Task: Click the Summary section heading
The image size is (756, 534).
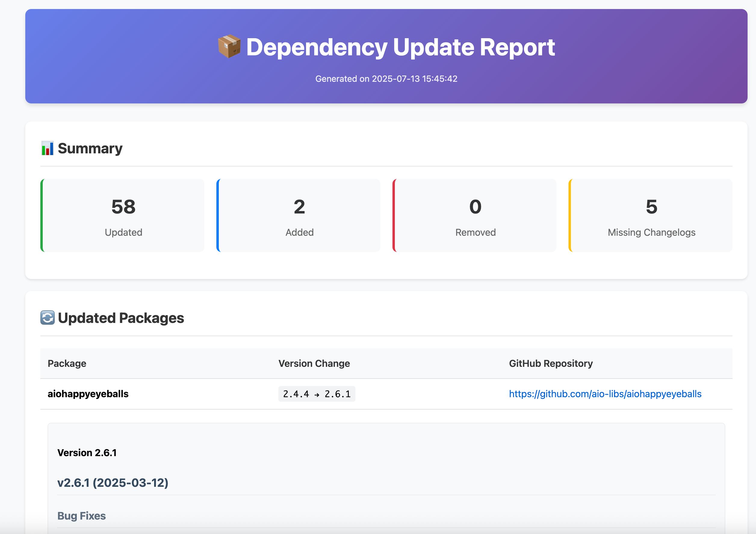Action: click(90, 149)
